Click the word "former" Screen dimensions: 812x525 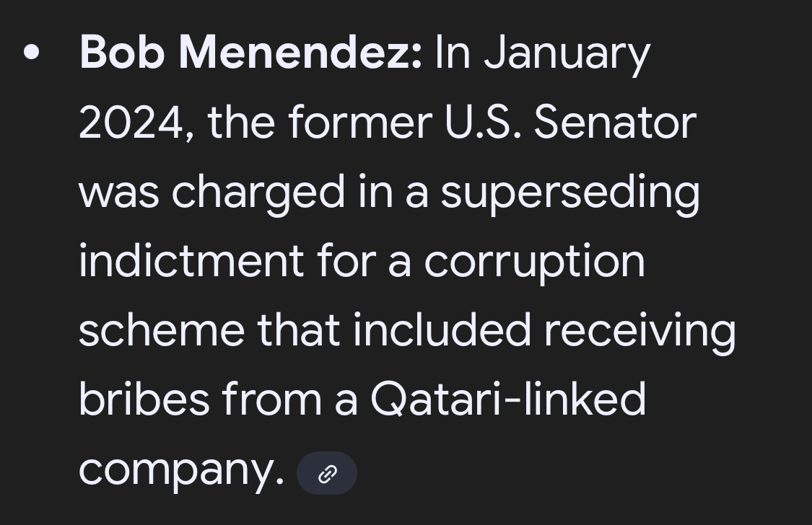click(359, 123)
